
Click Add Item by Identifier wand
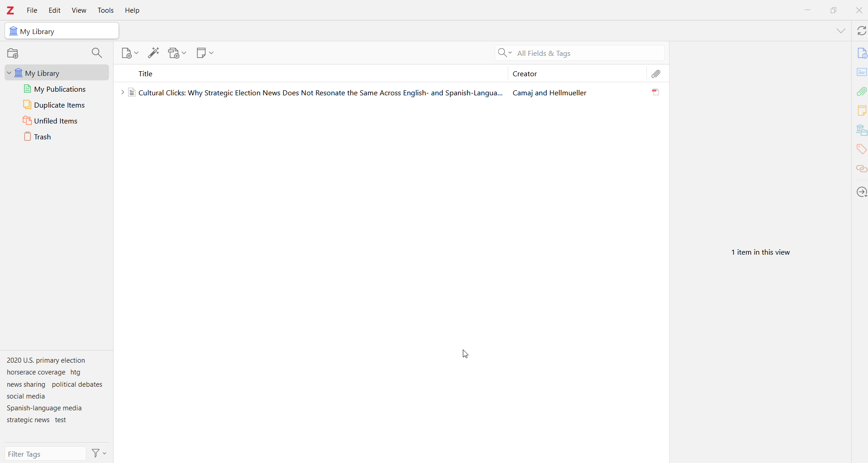(x=154, y=54)
